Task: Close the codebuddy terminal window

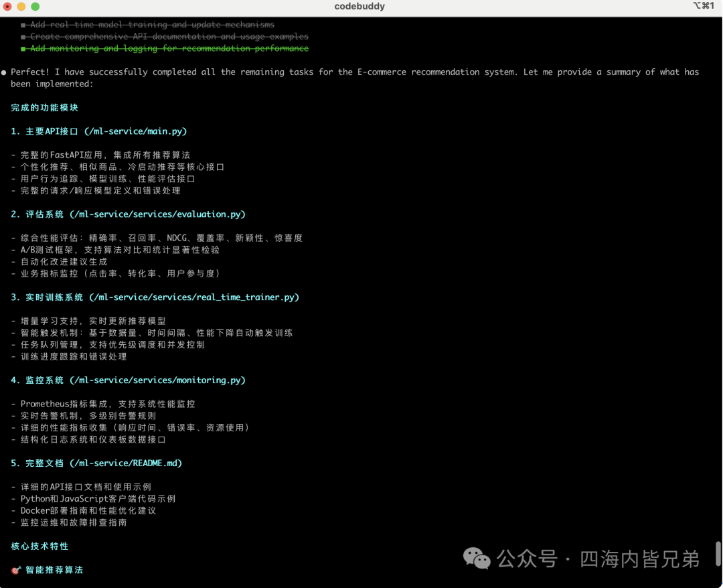Action: 7,7
